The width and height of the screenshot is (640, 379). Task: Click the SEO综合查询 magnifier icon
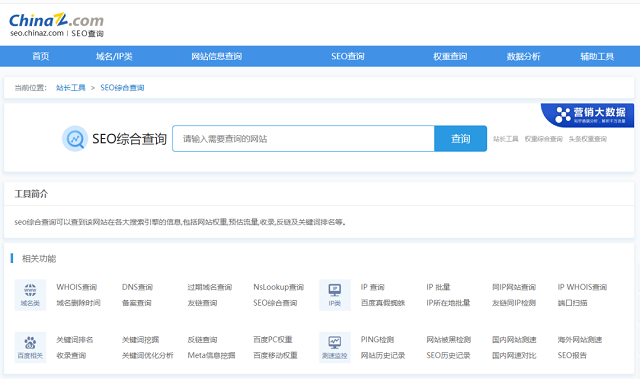pyautogui.click(x=75, y=139)
